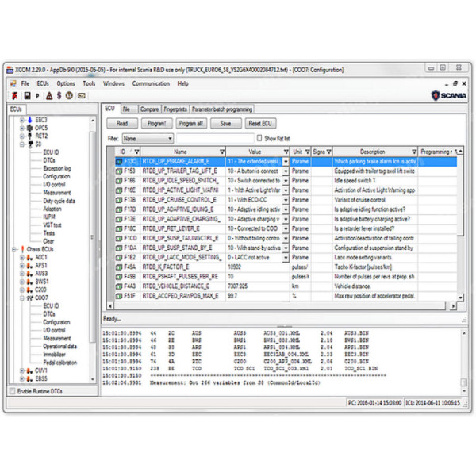Screen dimensions: 476x476
Task: Enable the Show flat list checkbox
Action: (259, 138)
